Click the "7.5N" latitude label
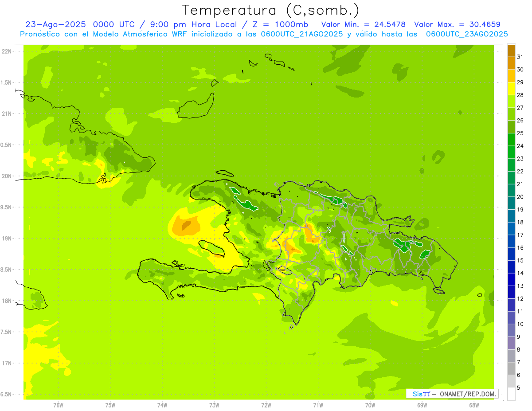Image resolution: width=532 pixels, height=411 pixels. pyautogui.click(x=6, y=332)
